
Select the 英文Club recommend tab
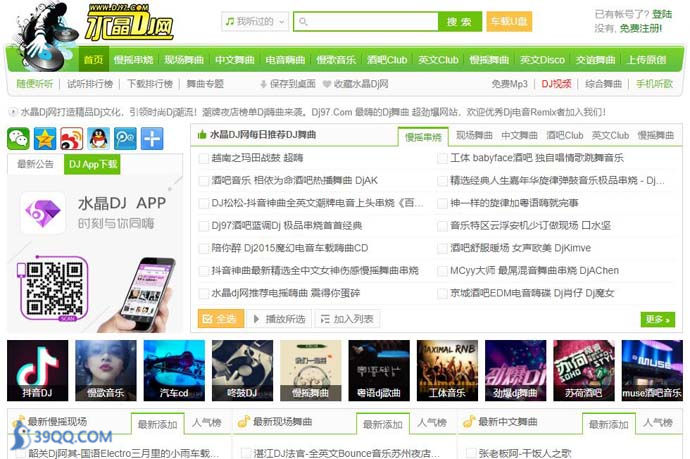coord(610,135)
